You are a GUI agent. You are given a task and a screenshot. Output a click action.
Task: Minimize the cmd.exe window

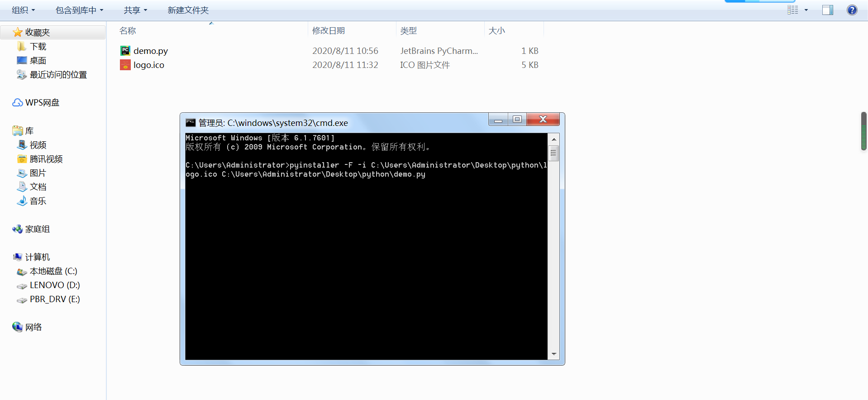pos(498,120)
